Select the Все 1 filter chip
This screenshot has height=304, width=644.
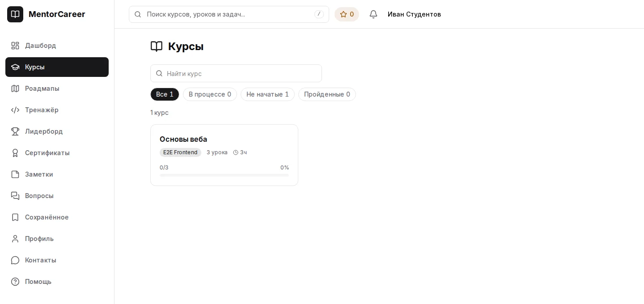165,94
